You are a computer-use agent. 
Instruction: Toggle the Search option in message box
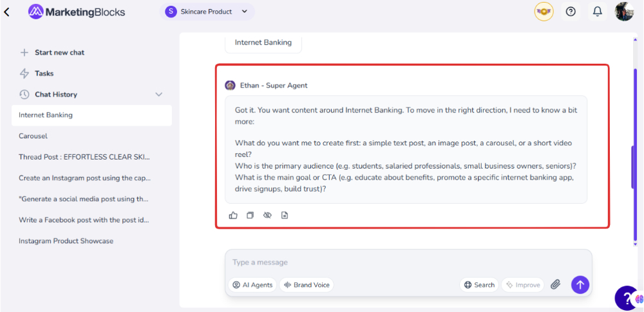point(479,285)
